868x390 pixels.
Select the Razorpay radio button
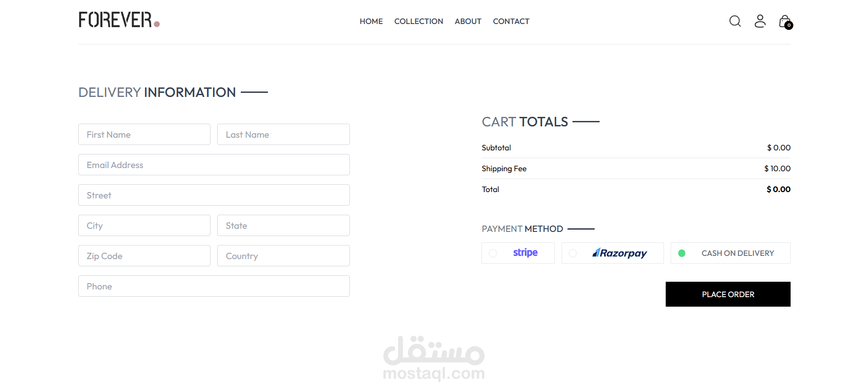pyautogui.click(x=573, y=253)
